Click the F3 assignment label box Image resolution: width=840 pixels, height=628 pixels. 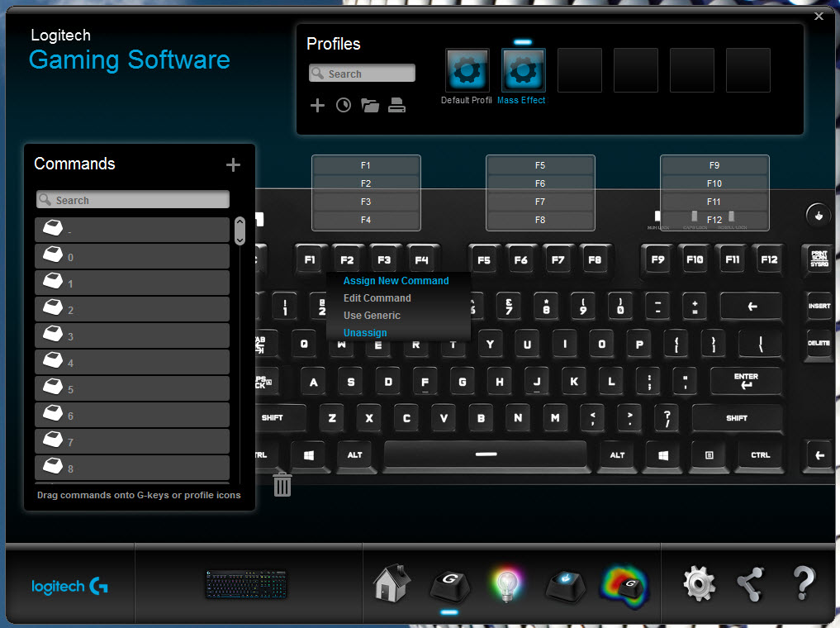366,202
